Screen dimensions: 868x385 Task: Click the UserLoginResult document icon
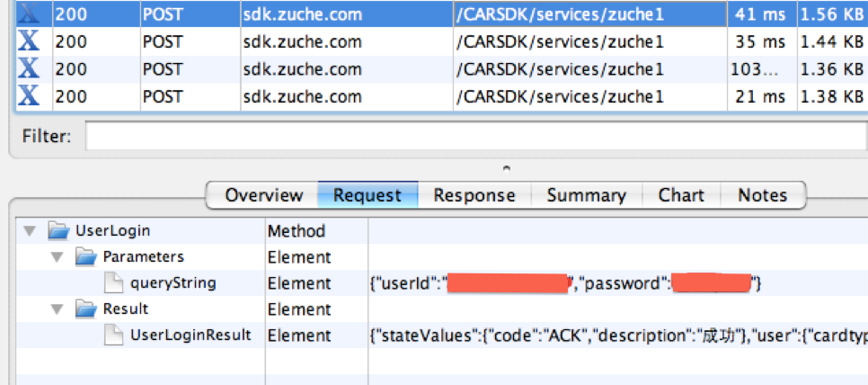(x=114, y=336)
